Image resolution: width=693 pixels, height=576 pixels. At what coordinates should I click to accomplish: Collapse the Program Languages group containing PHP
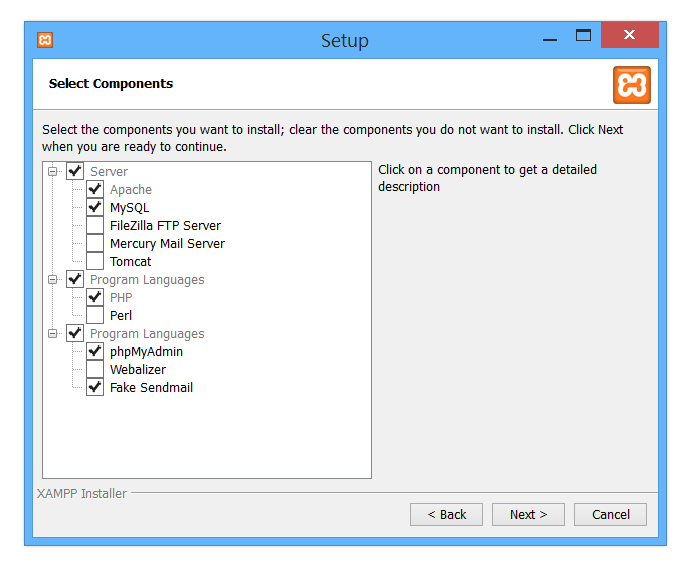pos(53,280)
